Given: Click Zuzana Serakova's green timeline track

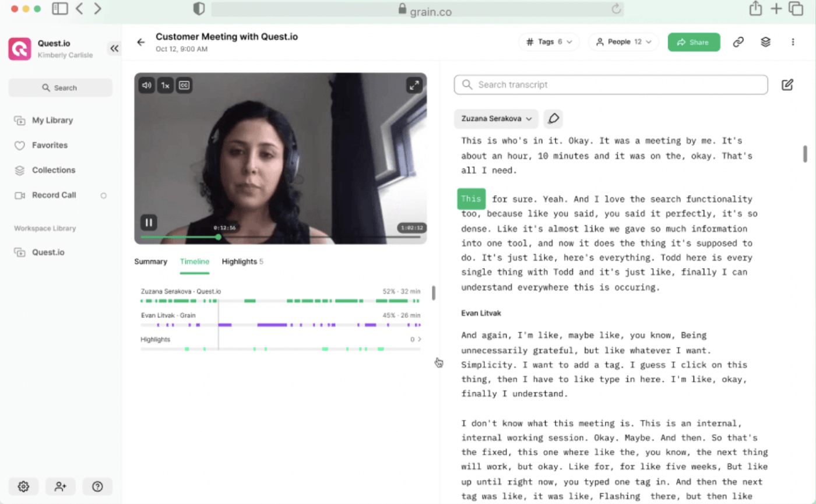Looking at the screenshot, I should [280, 301].
